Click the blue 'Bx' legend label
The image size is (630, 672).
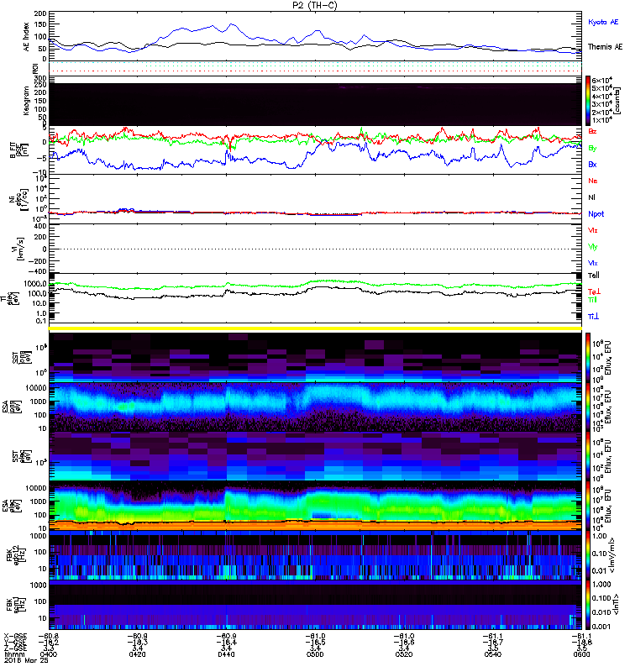[x=592, y=164]
